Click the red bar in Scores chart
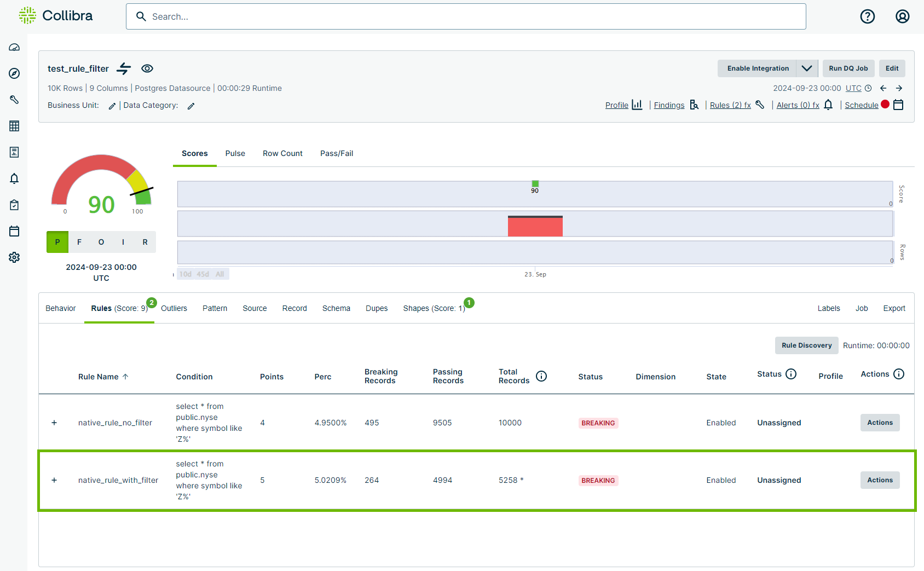This screenshot has height=571, width=924. point(535,226)
